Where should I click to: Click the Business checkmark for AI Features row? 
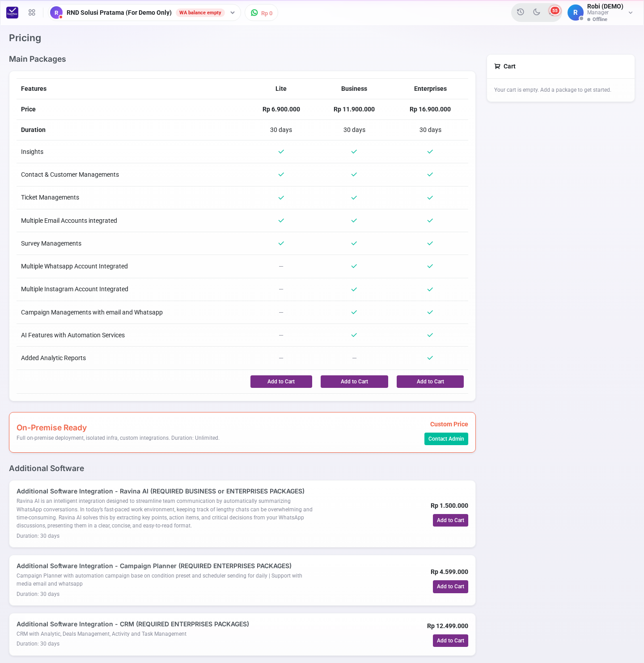354,335
